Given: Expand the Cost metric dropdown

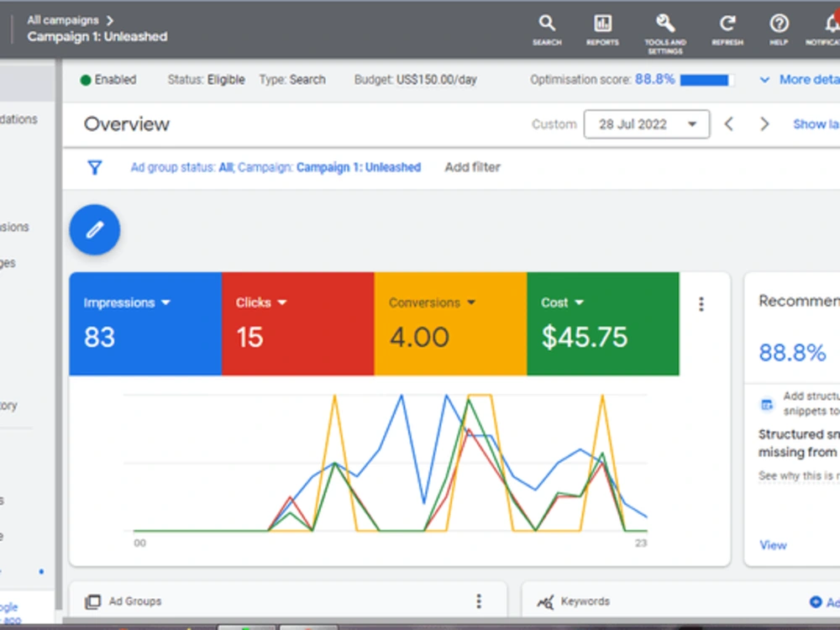Looking at the screenshot, I should coord(579,302).
